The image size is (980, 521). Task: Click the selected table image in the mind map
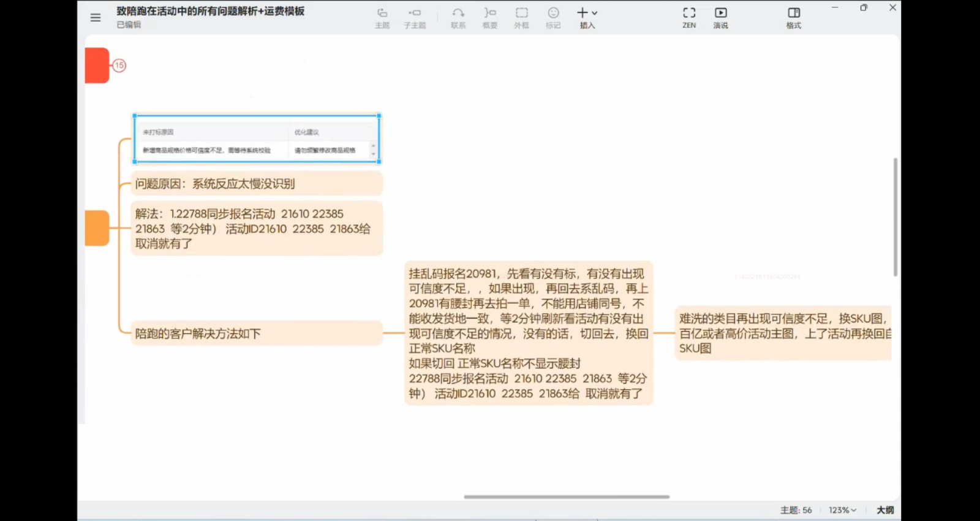tap(257, 139)
